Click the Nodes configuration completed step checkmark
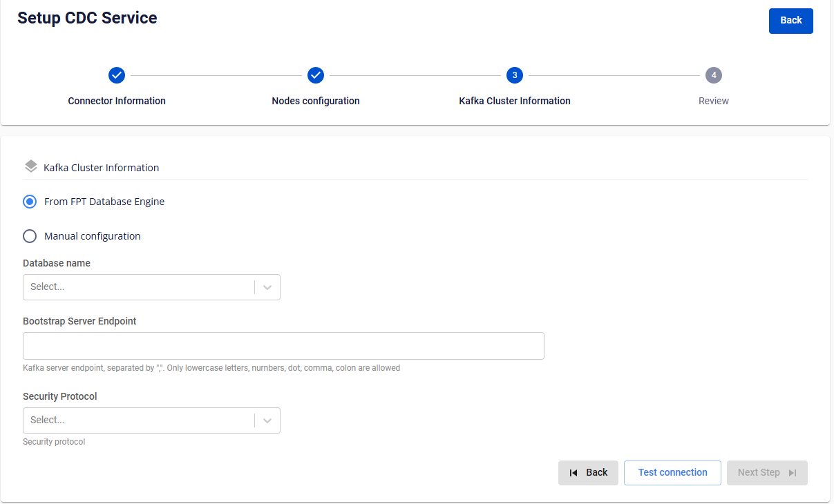 (316, 75)
